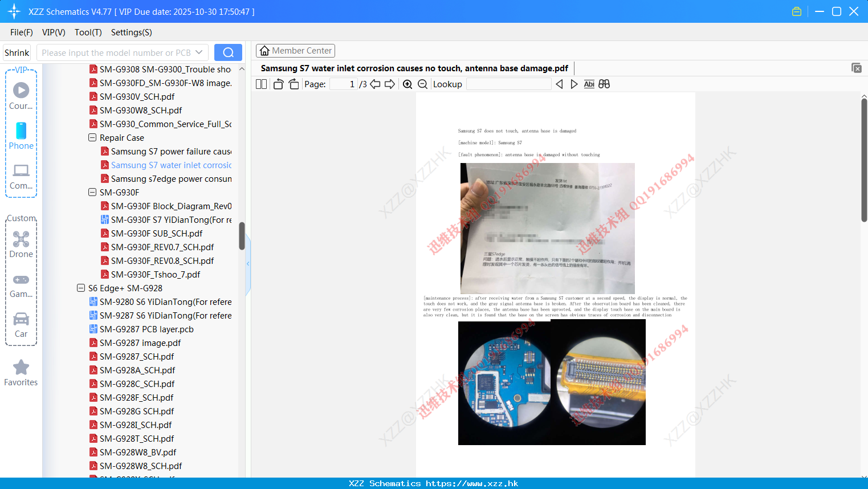Zoom out of the PDF
Viewport: 868px width, 489px height.
click(422, 84)
